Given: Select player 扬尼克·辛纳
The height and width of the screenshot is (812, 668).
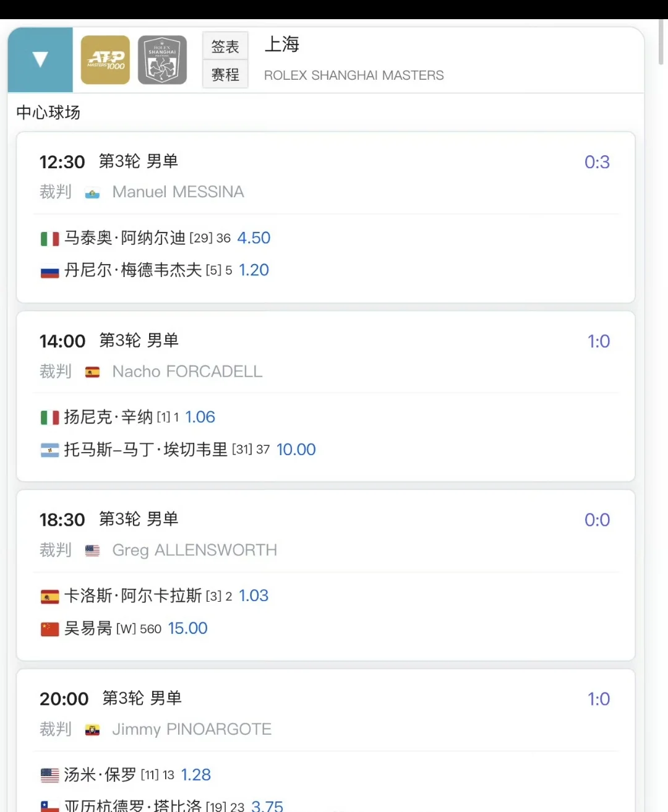Looking at the screenshot, I should tap(108, 417).
